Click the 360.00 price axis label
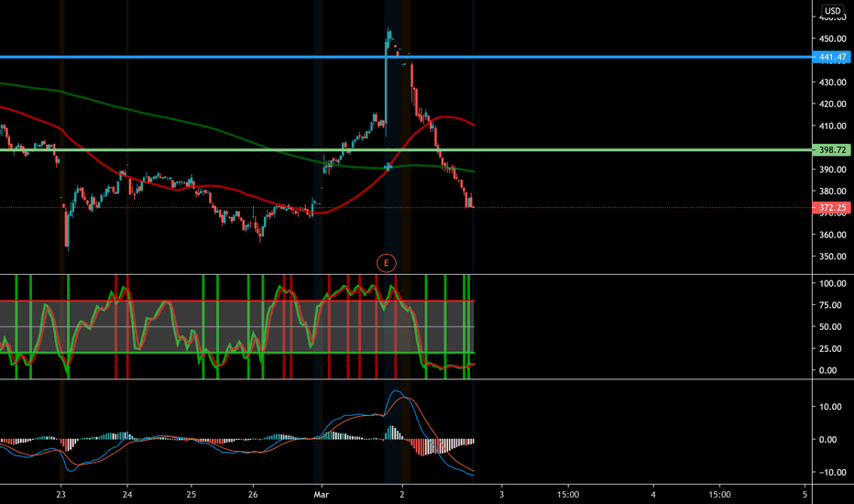Viewport: 854px width, 504px height. pos(833,235)
